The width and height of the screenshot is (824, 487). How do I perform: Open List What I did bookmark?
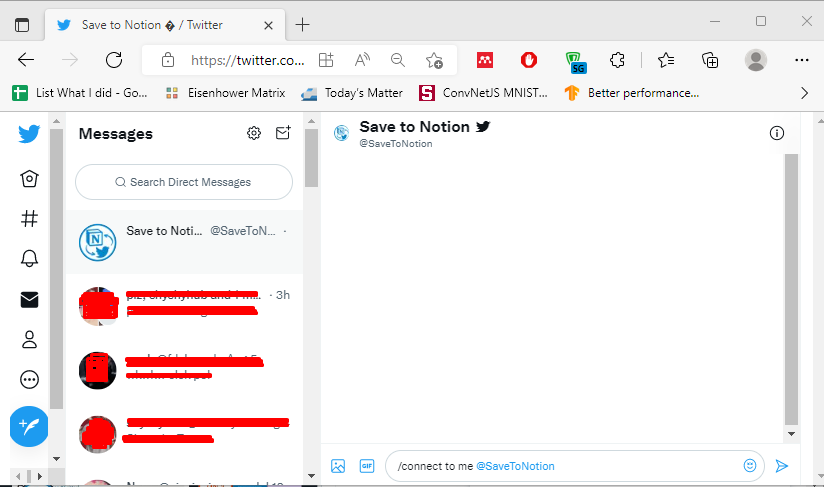(x=80, y=93)
